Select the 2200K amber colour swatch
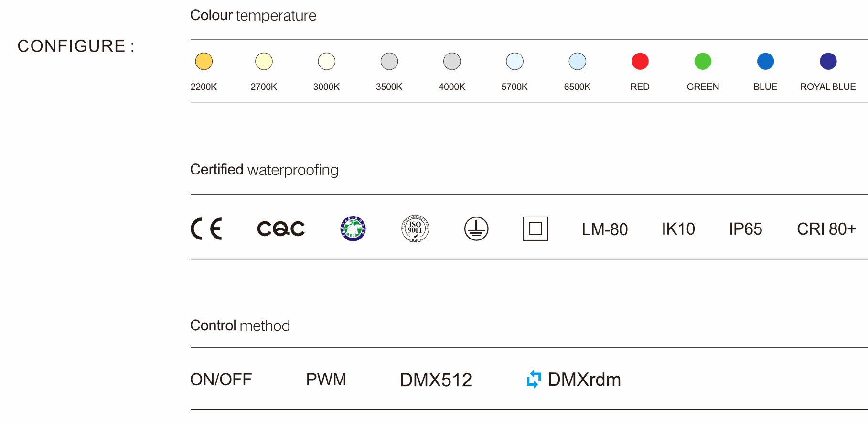868x424 pixels. [204, 61]
